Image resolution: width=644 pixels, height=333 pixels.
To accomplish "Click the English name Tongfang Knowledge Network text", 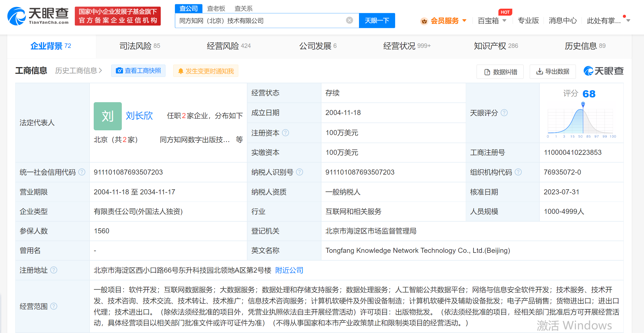I will 418,250.
